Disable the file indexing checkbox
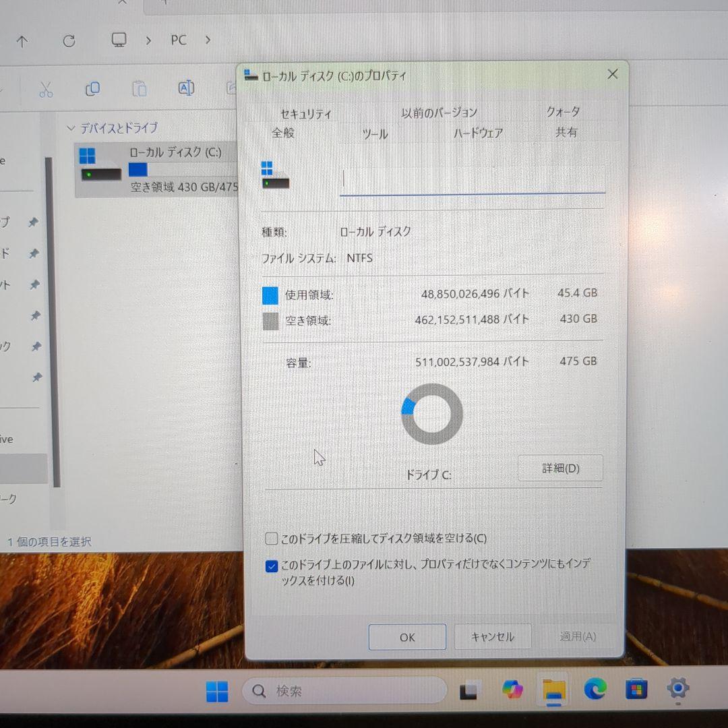The width and height of the screenshot is (728, 728). pos(272,566)
